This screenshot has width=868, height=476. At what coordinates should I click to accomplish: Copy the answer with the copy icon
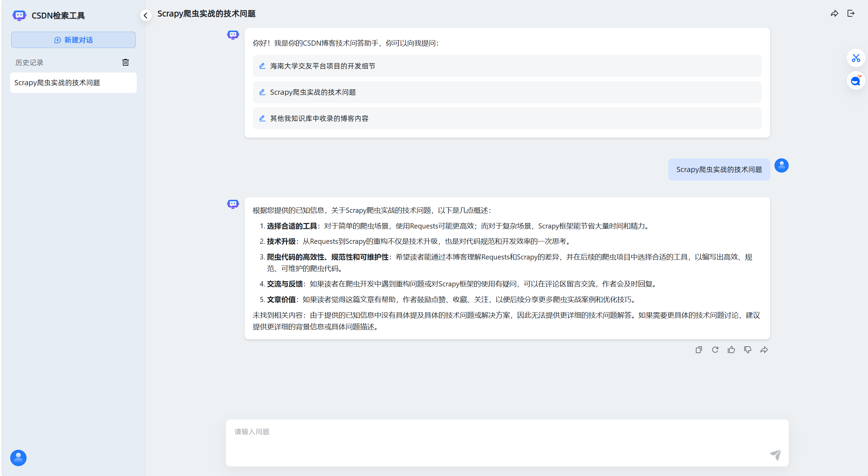tap(699, 350)
